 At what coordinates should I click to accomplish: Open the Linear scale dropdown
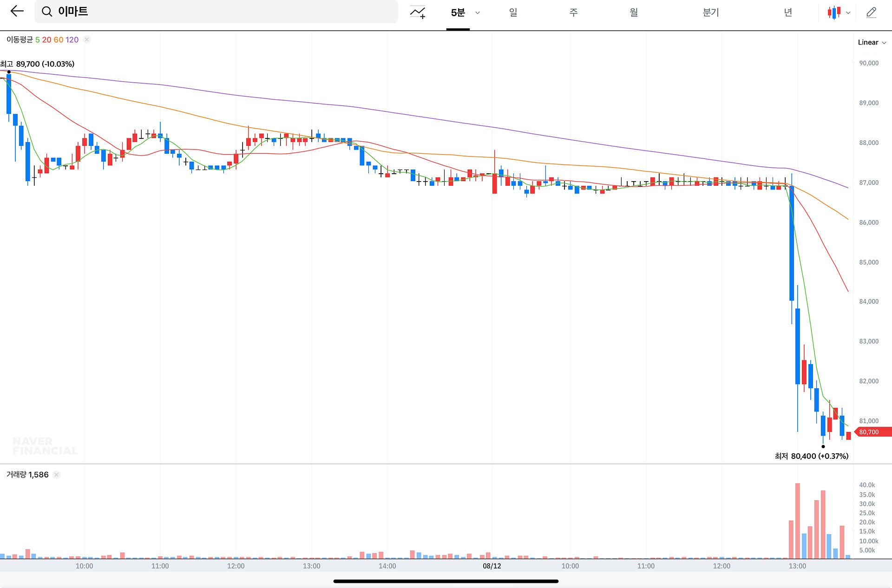(872, 42)
